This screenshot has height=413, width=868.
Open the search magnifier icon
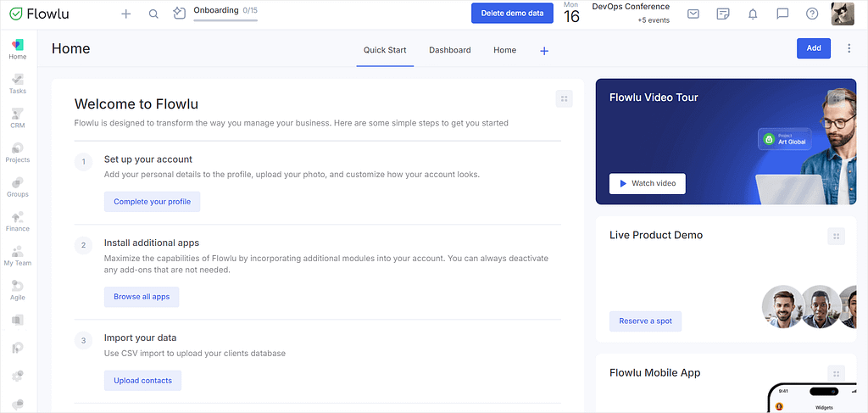(154, 14)
